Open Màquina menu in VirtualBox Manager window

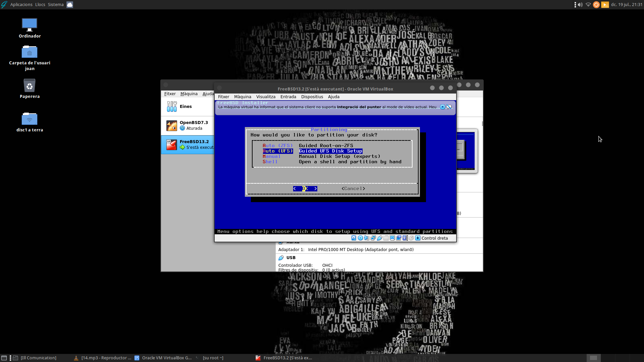(x=189, y=94)
